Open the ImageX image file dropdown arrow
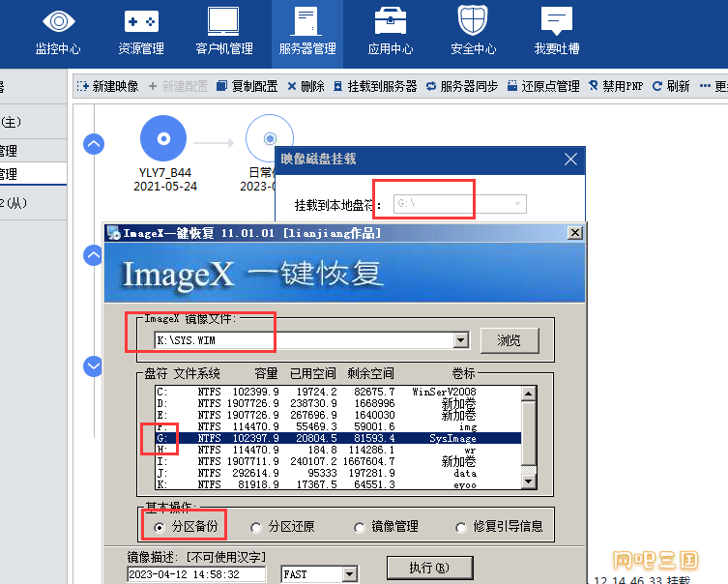 [460, 340]
